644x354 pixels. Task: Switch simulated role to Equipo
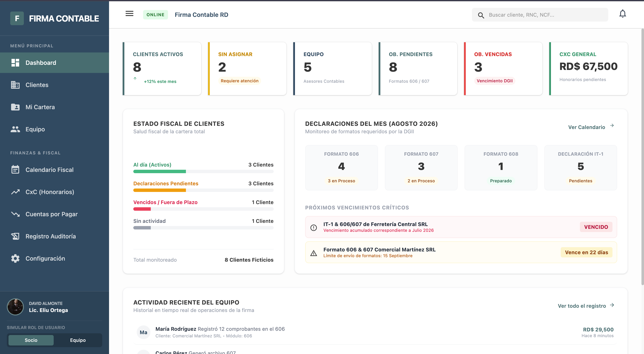pyautogui.click(x=78, y=340)
